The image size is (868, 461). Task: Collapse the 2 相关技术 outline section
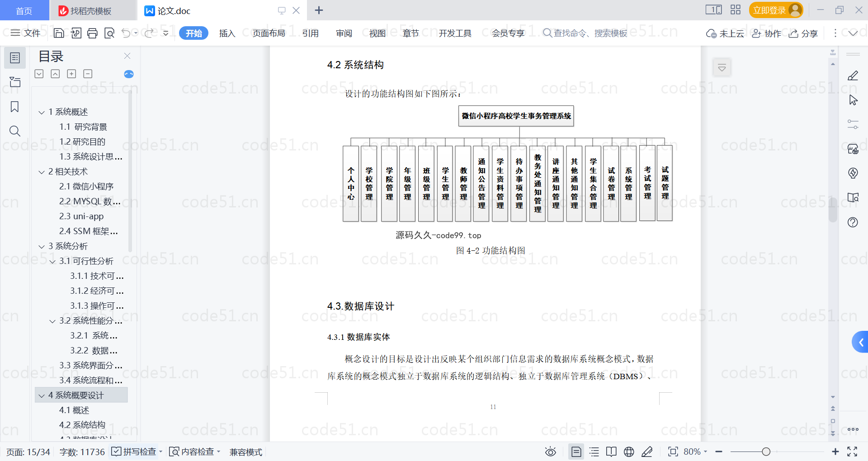pos(42,172)
